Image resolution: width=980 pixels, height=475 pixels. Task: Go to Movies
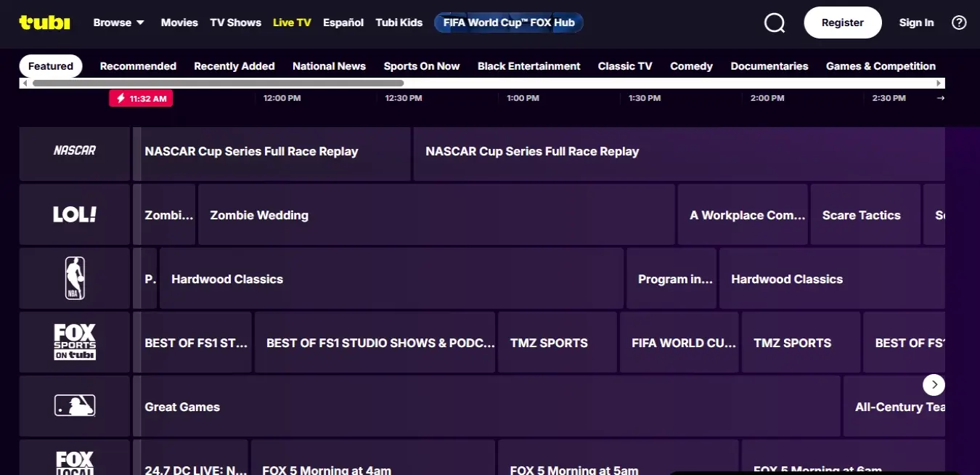pyautogui.click(x=179, y=23)
